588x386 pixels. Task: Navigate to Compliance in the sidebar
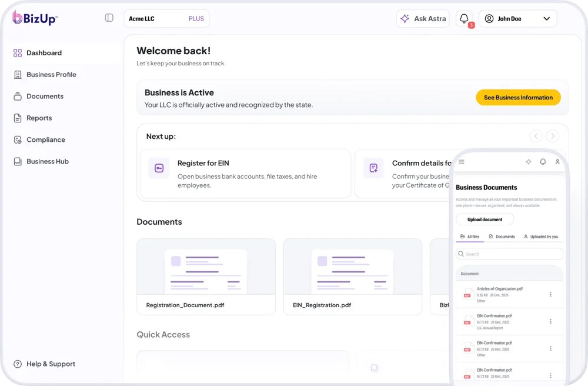(x=39, y=140)
